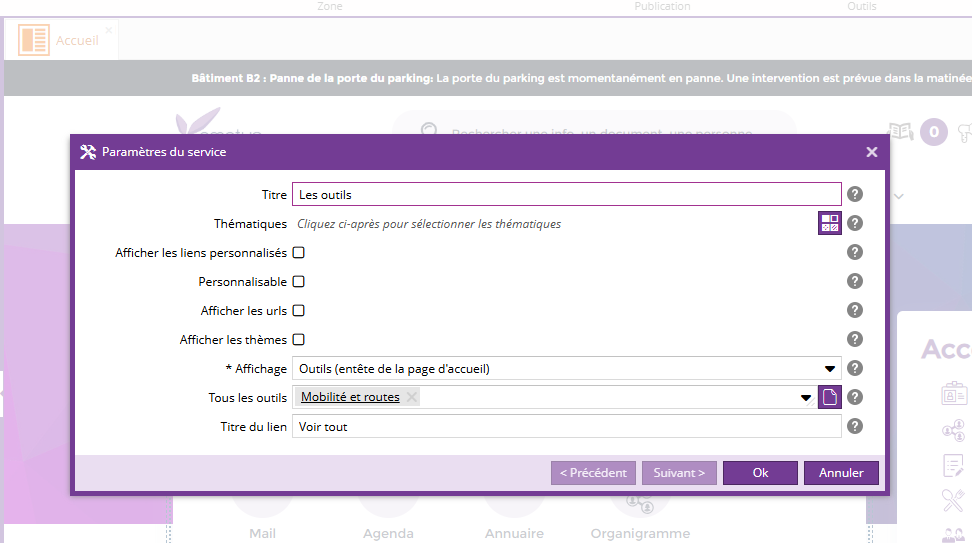Click into the Titre du lien field
The width and height of the screenshot is (972, 543).
566,427
